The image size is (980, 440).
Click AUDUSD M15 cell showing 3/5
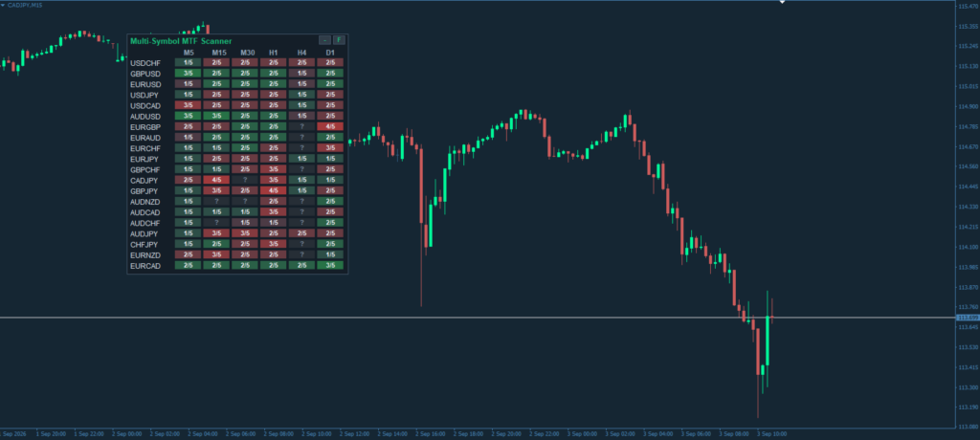(x=216, y=116)
